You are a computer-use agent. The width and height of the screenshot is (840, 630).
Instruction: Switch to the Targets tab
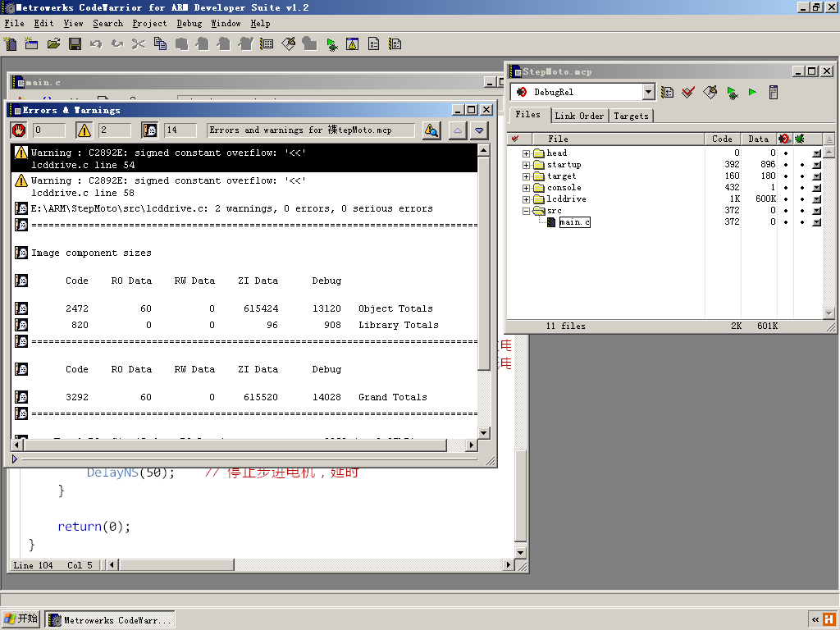point(631,116)
